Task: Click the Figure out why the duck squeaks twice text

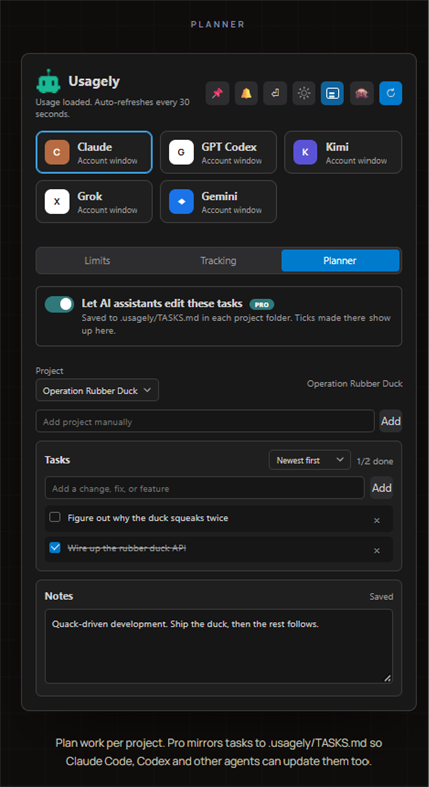Action: coord(148,517)
